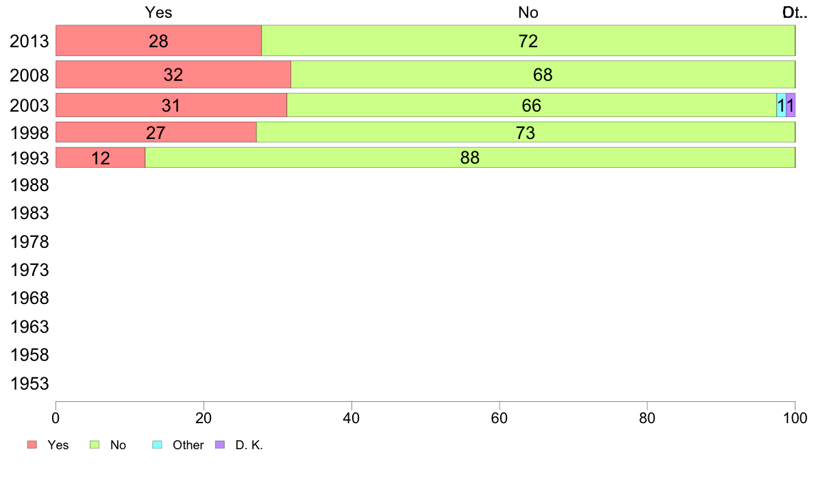Select the 2013 No bar showing 72
The image size is (814, 504).
(528, 40)
